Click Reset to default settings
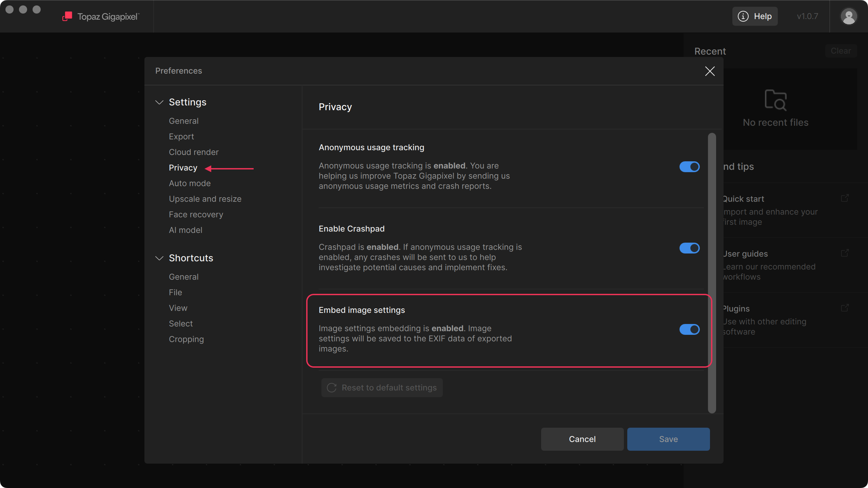 coord(382,388)
